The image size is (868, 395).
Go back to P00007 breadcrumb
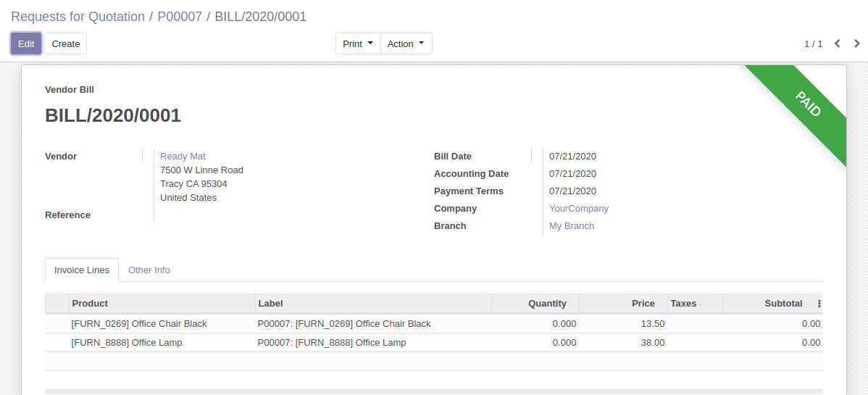coord(180,17)
